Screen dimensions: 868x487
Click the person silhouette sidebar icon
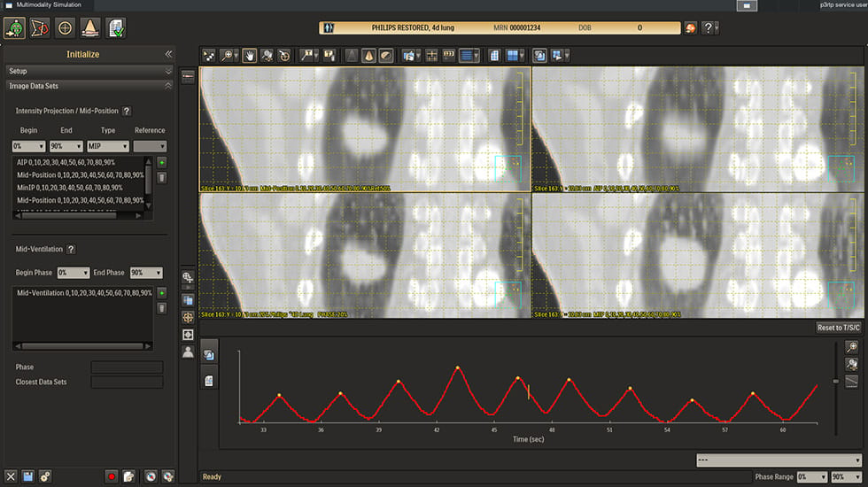pyautogui.click(x=188, y=352)
